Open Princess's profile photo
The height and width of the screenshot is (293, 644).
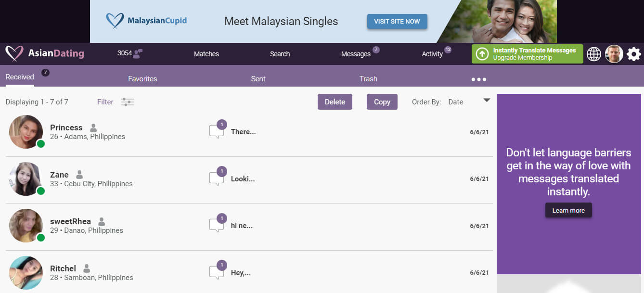(26, 132)
